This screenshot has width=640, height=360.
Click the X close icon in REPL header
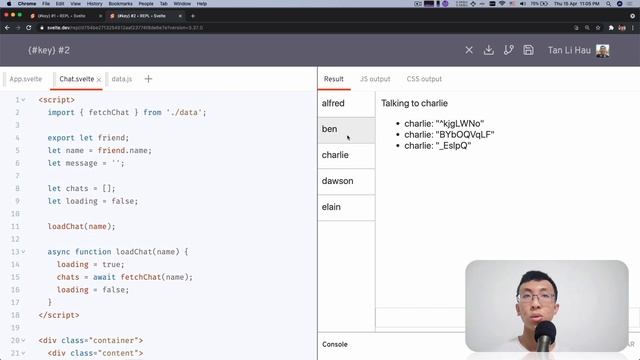469,50
